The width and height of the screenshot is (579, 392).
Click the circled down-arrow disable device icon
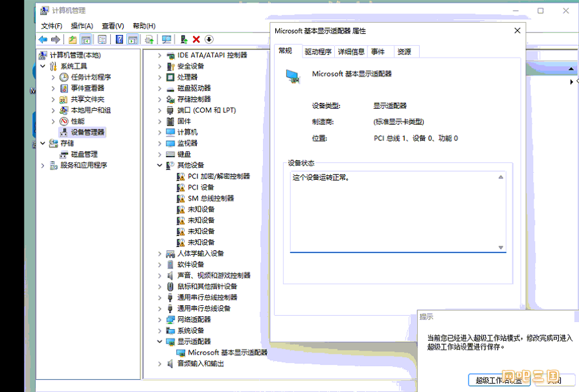click(x=209, y=39)
